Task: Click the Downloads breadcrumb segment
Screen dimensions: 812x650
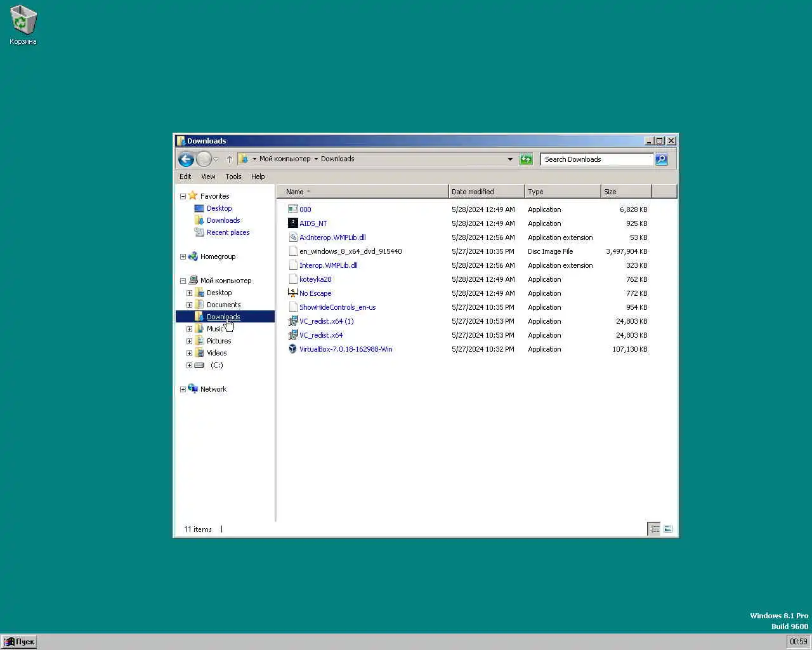Action: pos(337,159)
